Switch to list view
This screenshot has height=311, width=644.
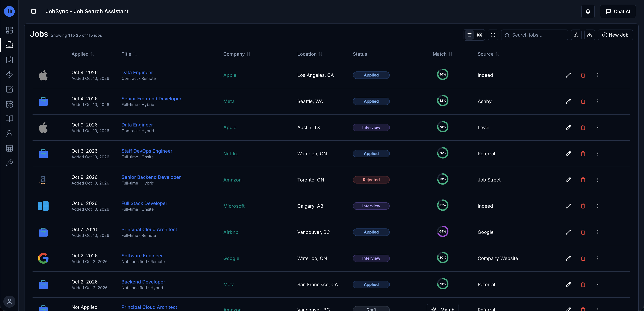[x=469, y=35]
